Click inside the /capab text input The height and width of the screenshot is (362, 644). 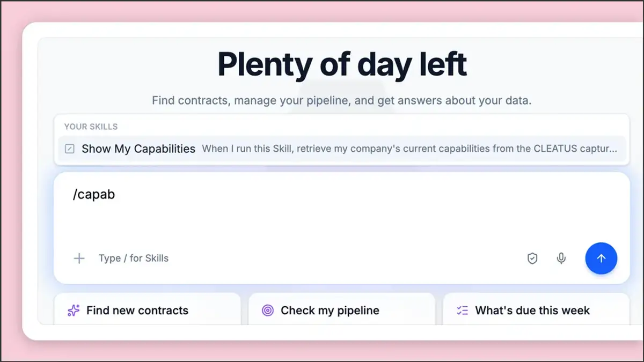(94, 195)
